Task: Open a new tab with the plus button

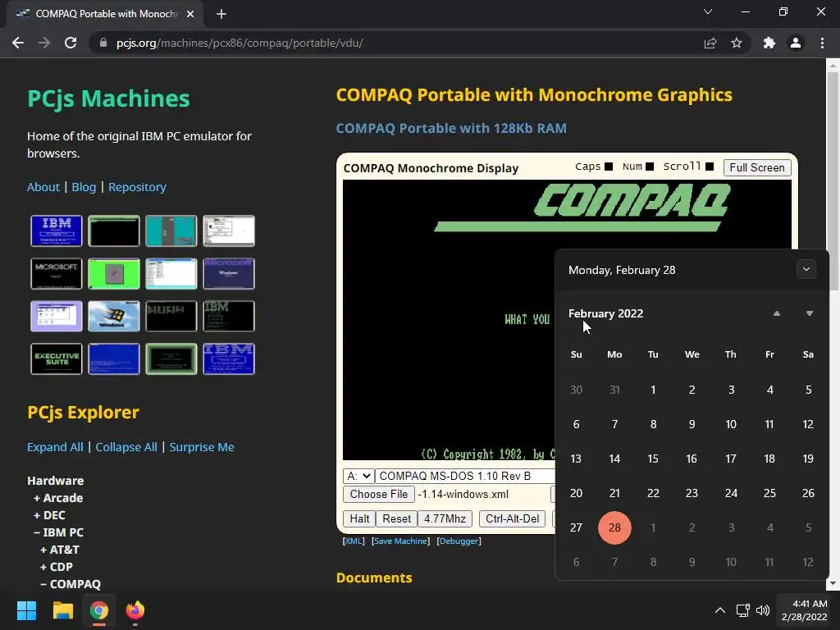Action: [221, 14]
